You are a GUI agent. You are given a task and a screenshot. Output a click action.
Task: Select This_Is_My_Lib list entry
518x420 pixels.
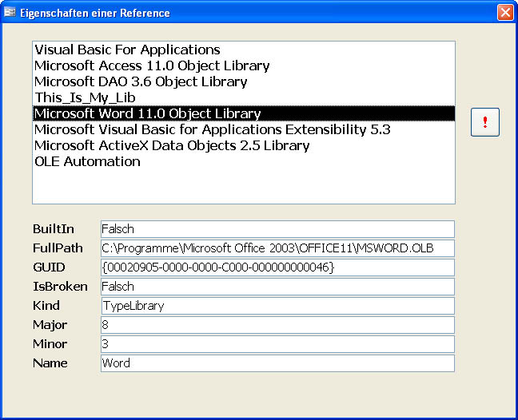(244, 97)
